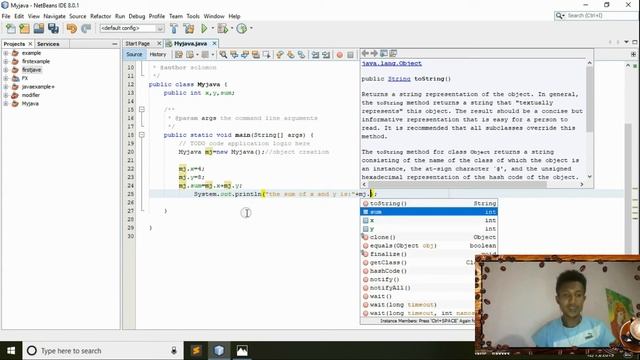Click the Shift Line Right editor icon
Viewport: 640px width, 360px height.
coord(326,54)
